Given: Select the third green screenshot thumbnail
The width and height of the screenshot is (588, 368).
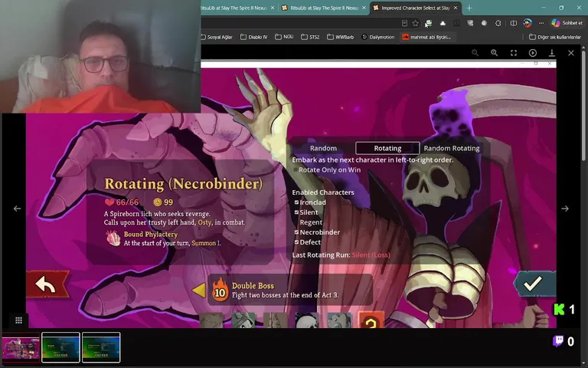Looking at the screenshot, I should click(101, 347).
